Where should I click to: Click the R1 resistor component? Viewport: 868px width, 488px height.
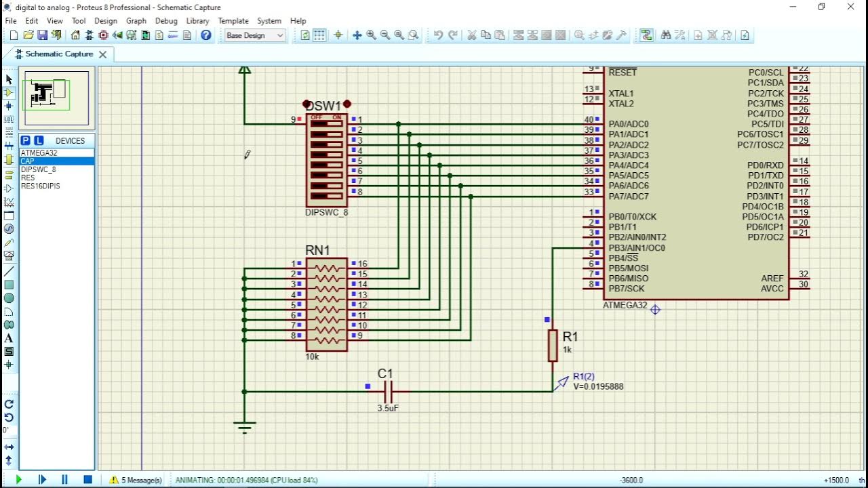[x=553, y=346]
